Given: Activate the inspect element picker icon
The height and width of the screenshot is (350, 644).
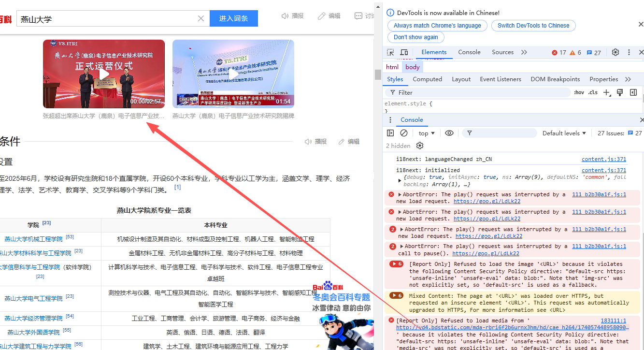Looking at the screenshot, I should (x=390, y=52).
